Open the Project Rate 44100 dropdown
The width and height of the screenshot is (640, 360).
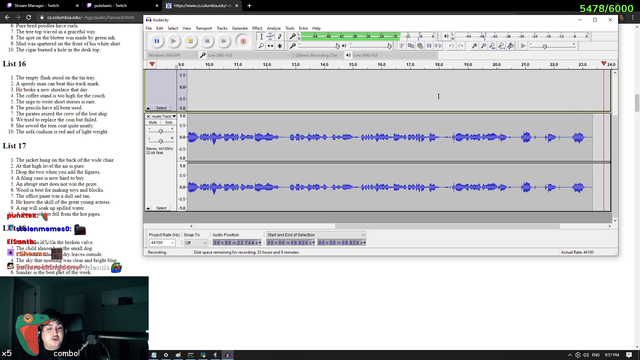click(162, 243)
